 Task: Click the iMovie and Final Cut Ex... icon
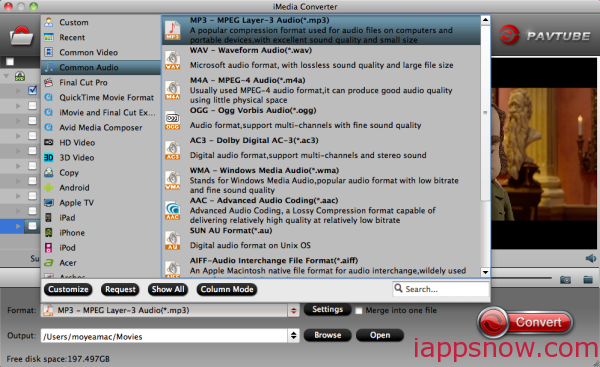(49, 112)
